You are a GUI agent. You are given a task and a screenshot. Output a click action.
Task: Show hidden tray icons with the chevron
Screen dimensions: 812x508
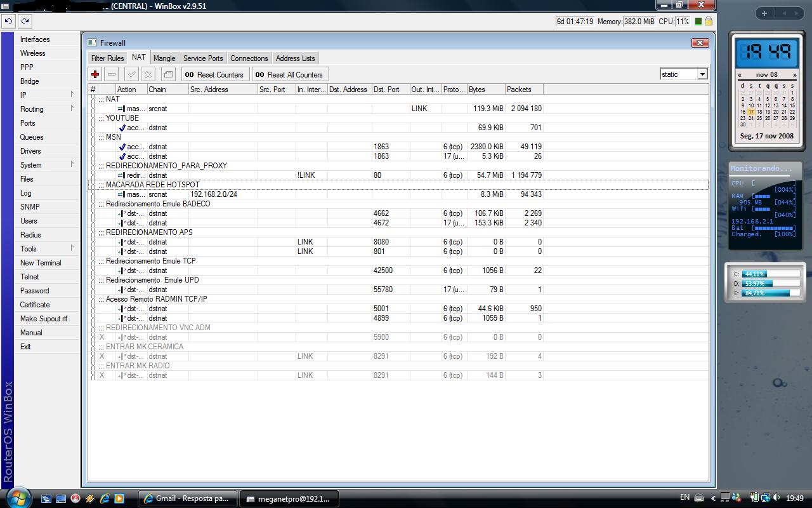pyautogui.click(x=713, y=498)
